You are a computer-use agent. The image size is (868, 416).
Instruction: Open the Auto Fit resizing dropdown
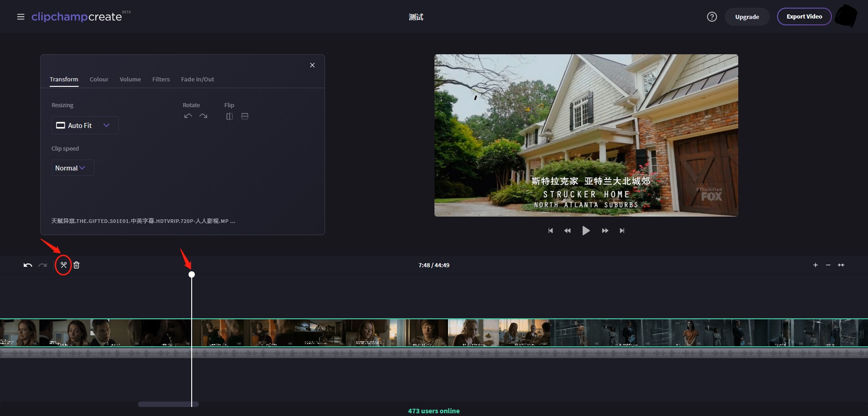point(85,125)
